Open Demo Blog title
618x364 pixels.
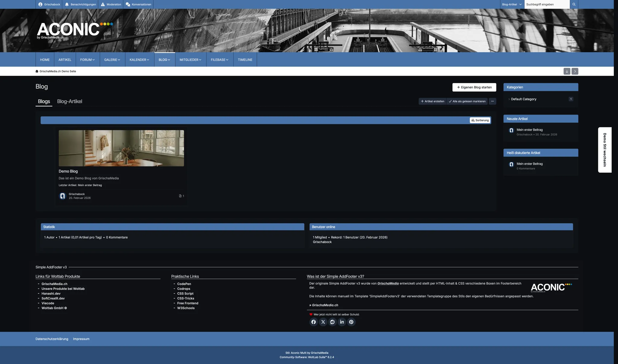68,171
